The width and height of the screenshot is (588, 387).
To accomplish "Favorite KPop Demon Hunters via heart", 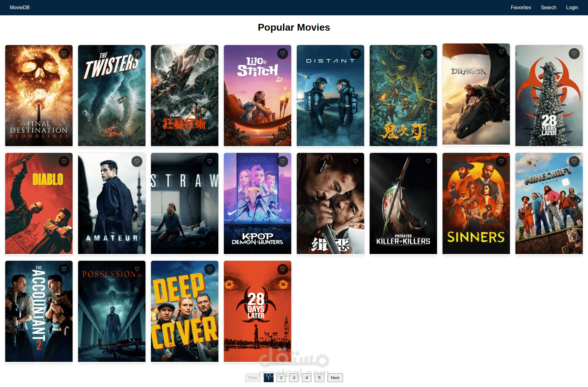I will pyautogui.click(x=283, y=161).
